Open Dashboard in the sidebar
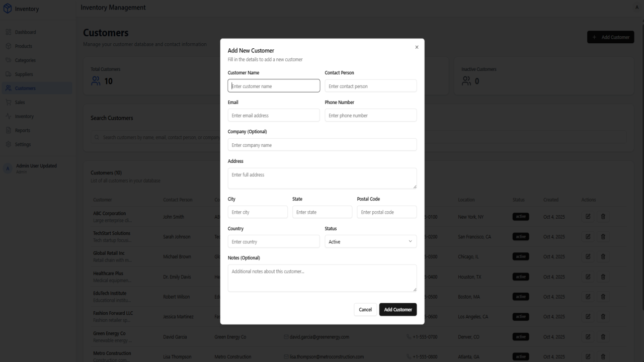The image size is (644, 362). coord(36,32)
